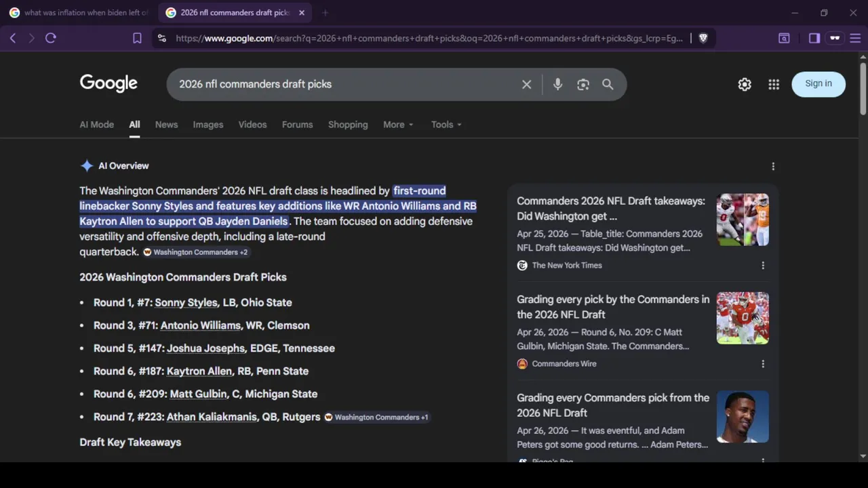
Task: Click the third article's player portrait thumbnail
Action: pos(743,416)
